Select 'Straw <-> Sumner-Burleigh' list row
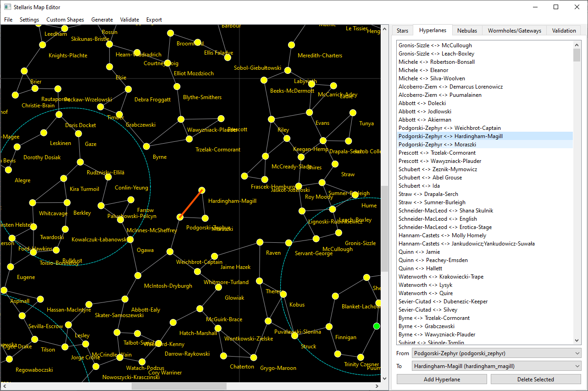588x391 pixels. click(485, 202)
